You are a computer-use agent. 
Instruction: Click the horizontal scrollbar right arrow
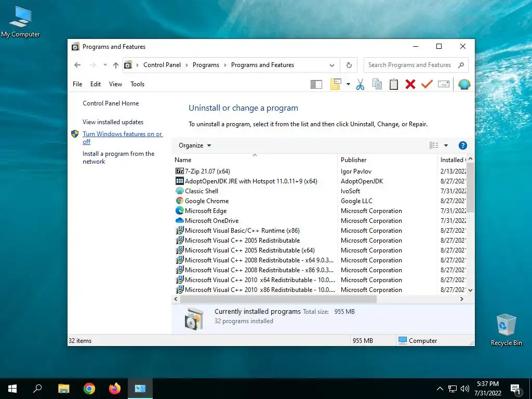461,299
